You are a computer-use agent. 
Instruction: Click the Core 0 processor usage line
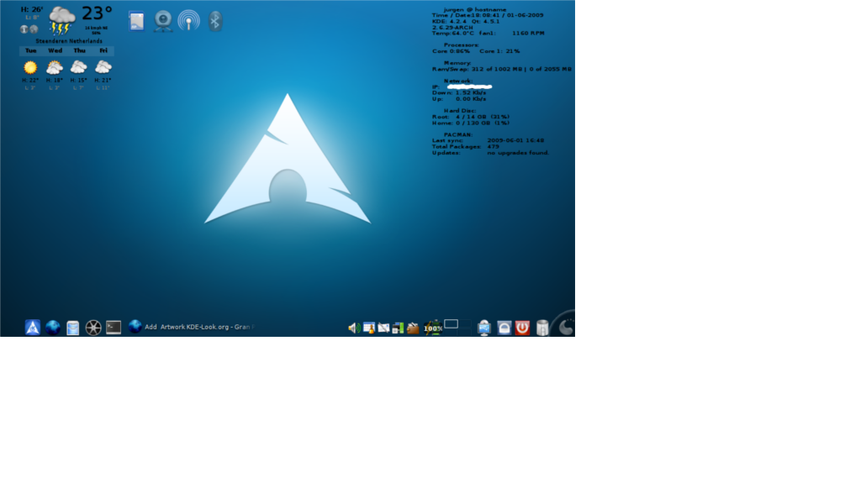tap(476, 51)
